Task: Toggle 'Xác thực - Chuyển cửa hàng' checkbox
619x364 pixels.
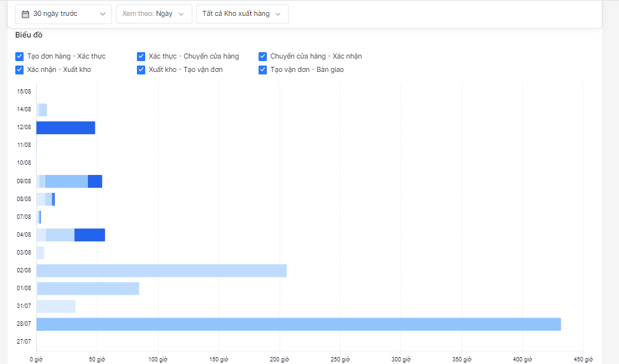Action: pos(141,57)
